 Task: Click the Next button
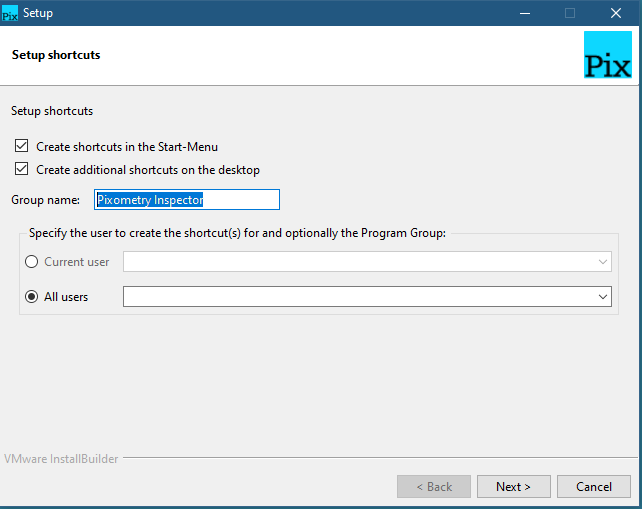pyautogui.click(x=513, y=486)
